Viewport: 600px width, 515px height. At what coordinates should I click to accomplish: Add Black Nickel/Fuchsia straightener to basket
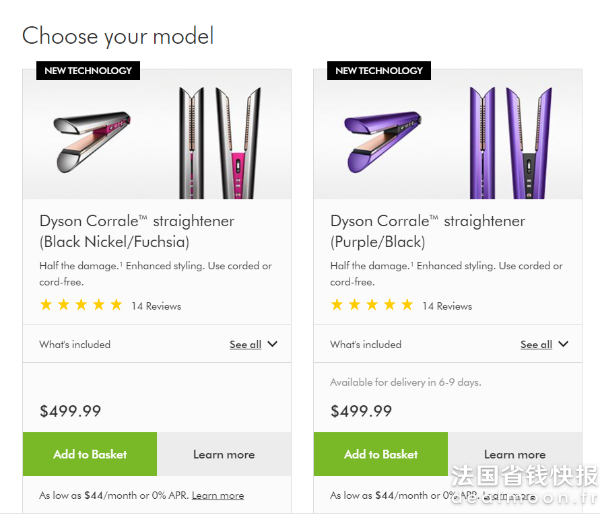point(90,454)
